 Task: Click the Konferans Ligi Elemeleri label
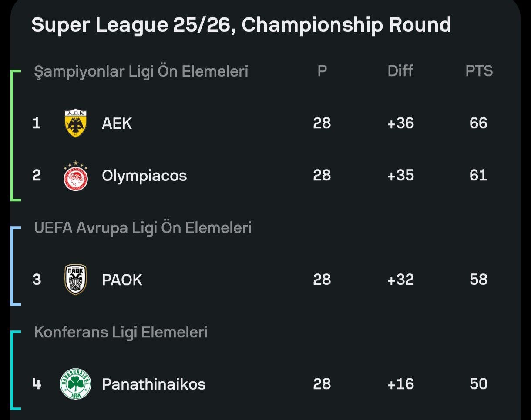121,332
